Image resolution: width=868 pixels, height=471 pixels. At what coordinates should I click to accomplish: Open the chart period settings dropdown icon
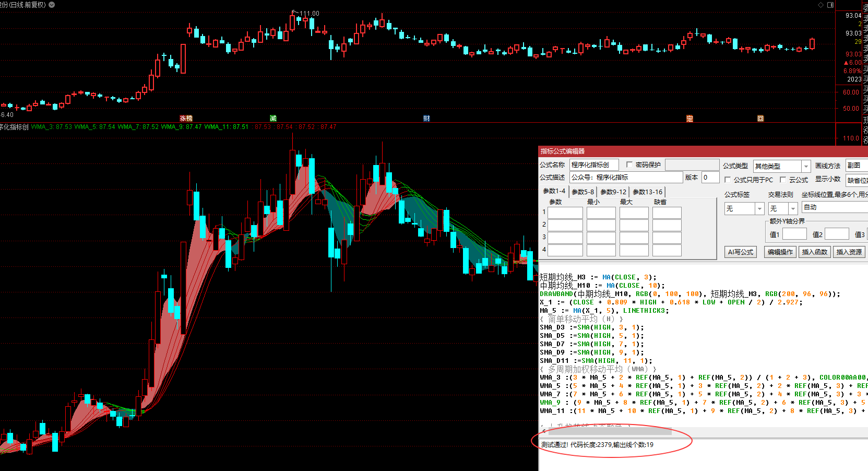tap(52, 5)
